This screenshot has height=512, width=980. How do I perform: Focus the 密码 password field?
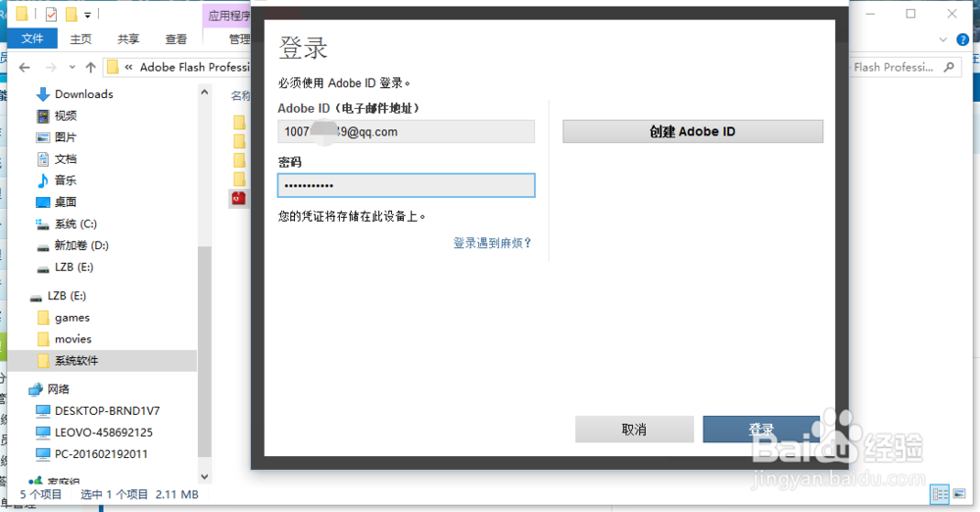tap(407, 185)
